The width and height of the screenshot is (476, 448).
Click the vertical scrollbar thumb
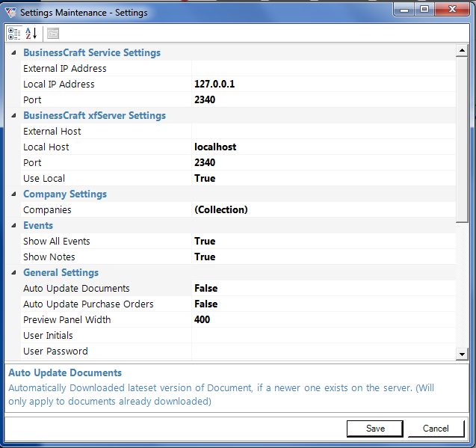click(462, 140)
